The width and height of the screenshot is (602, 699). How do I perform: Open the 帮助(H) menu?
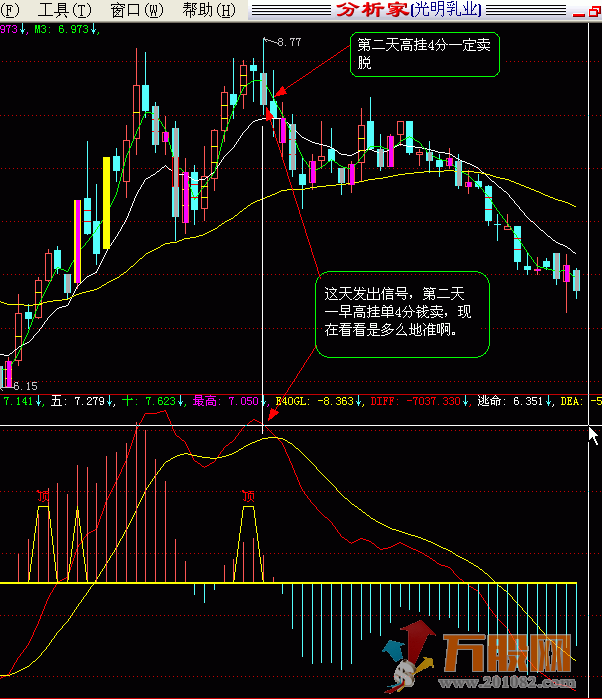pos(209,10)
